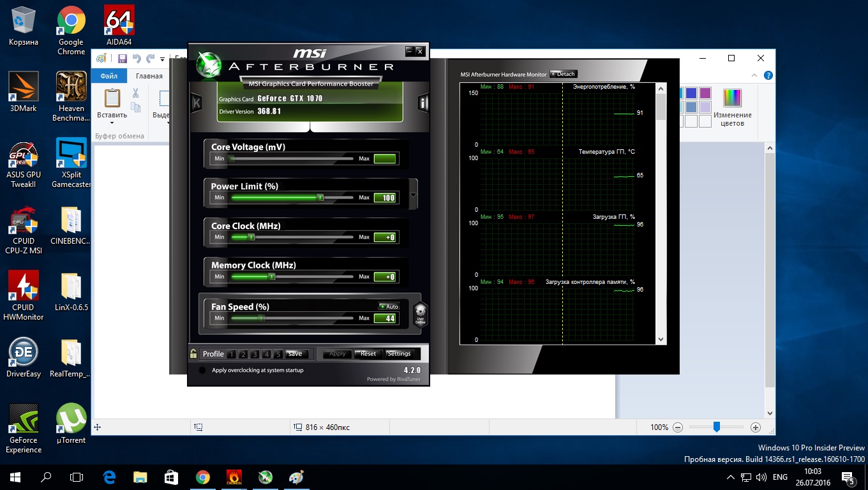
Task: Select profile slot 2
Action: [x=243, y=354]
